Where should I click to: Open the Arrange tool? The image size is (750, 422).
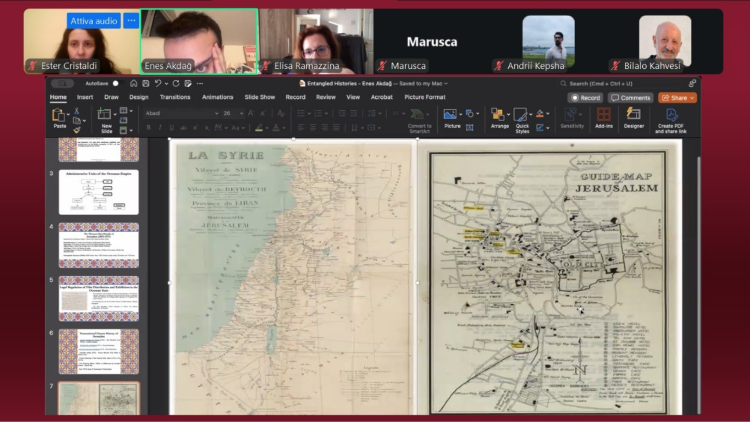pyautogui.click(x=499, y=118)
